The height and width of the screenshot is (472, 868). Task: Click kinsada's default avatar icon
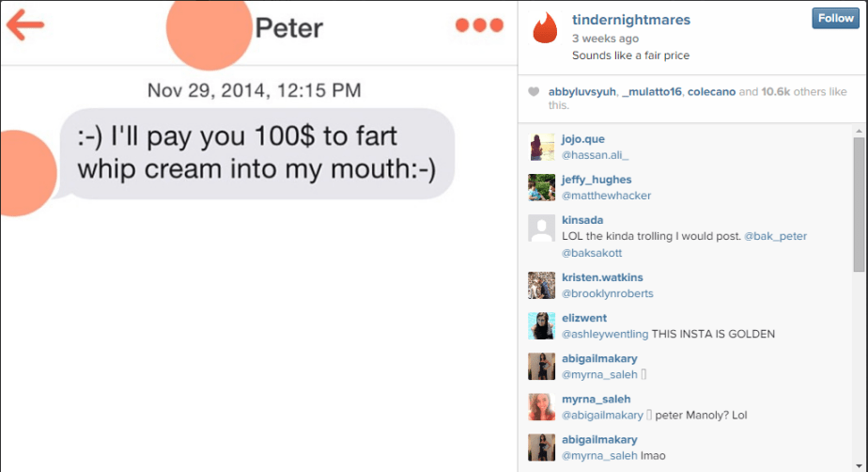point(541,228)
